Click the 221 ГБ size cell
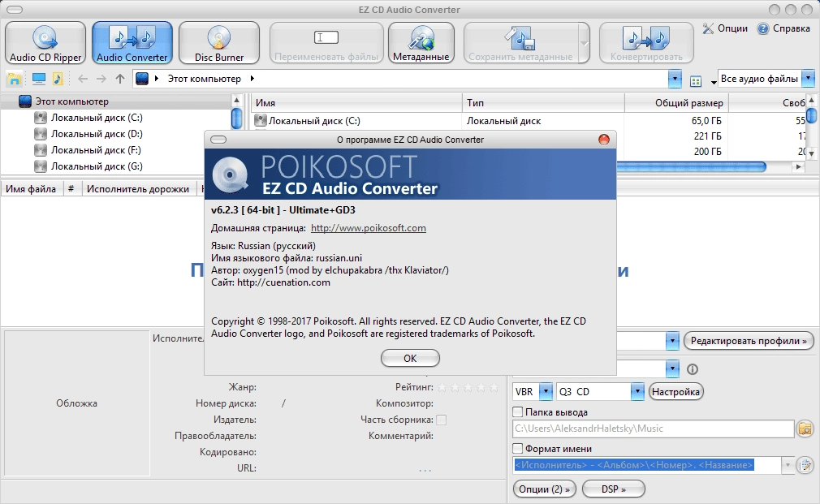Viewport: 820px width, 504px height. coord(708,136)
